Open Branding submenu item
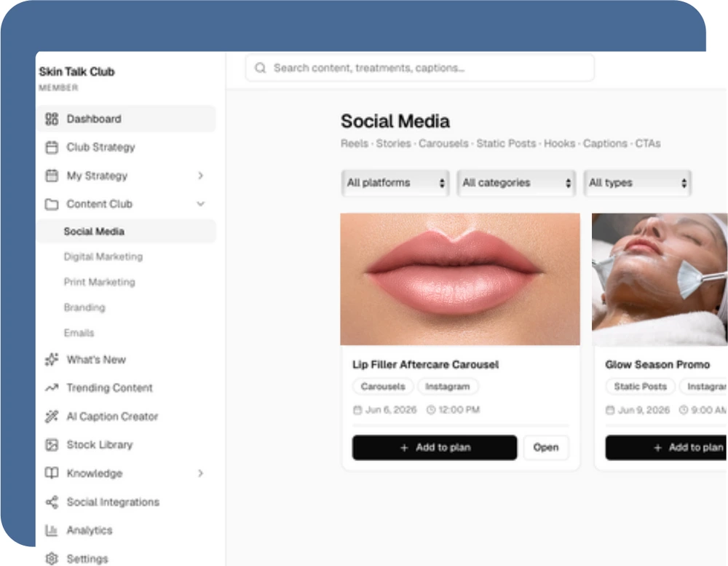 coord(84,307)
